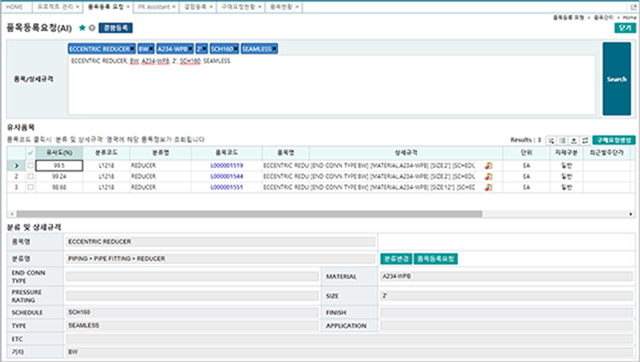The height and width of the screenshot is (362, 640).
Task: Open detail spec icon in row L000001551
Action: click(489, 187)
